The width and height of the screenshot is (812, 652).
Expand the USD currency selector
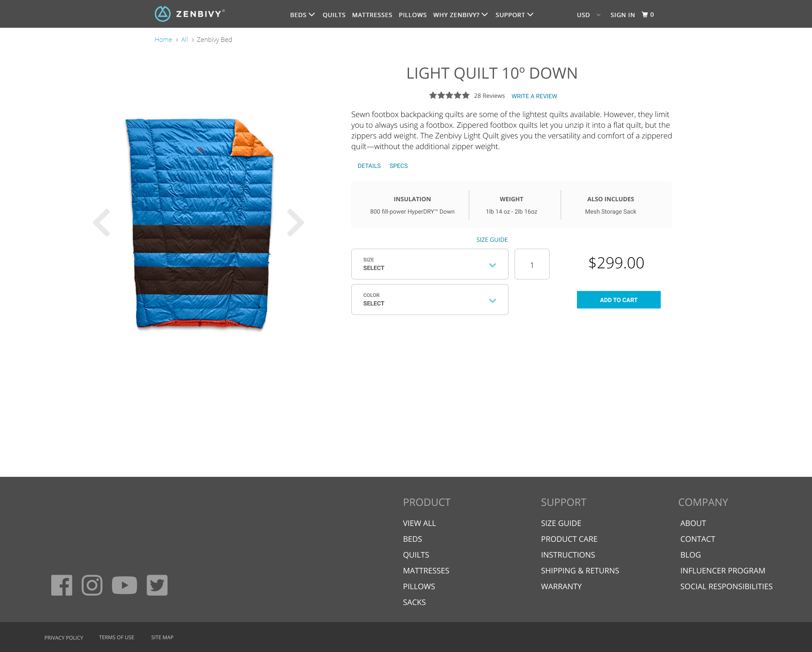(x=588, y=15)
